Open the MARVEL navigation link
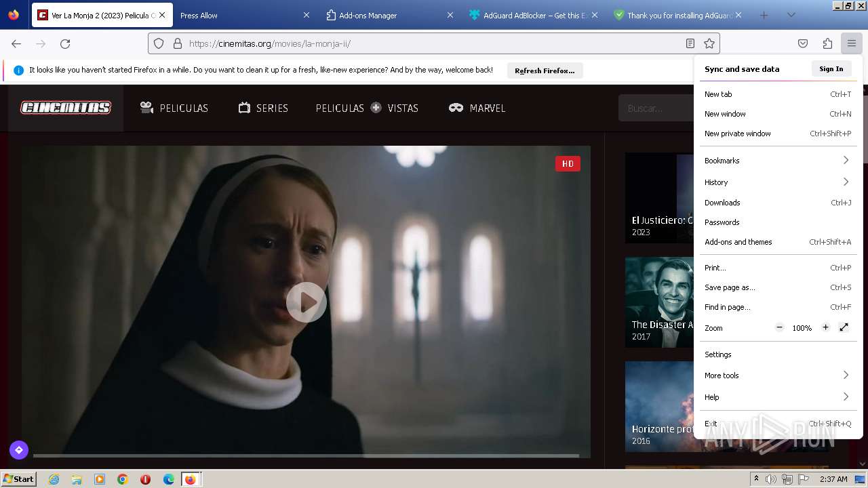The height and width of the screenshot is (488, 868). click(x=477, y=108)
